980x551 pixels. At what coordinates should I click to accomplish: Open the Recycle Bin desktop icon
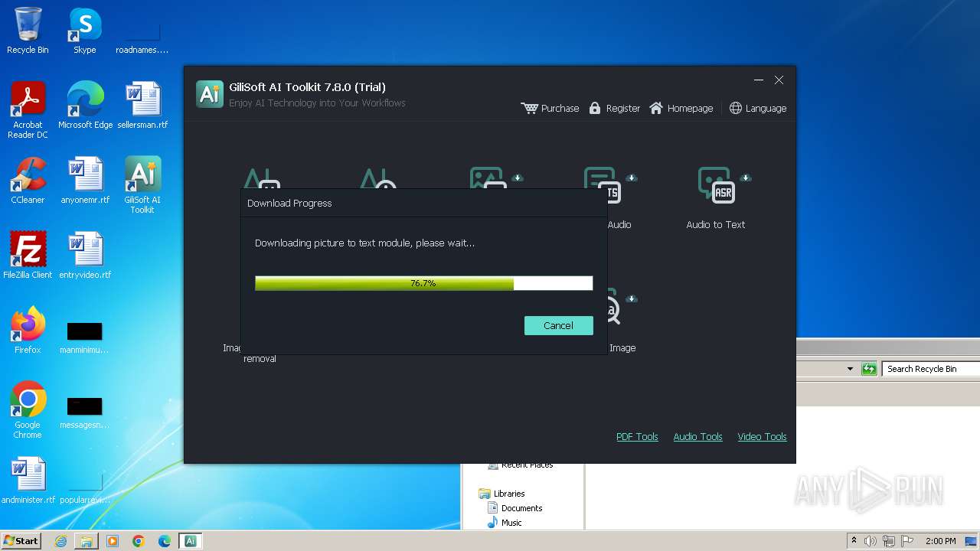click(x=28, y=31)
